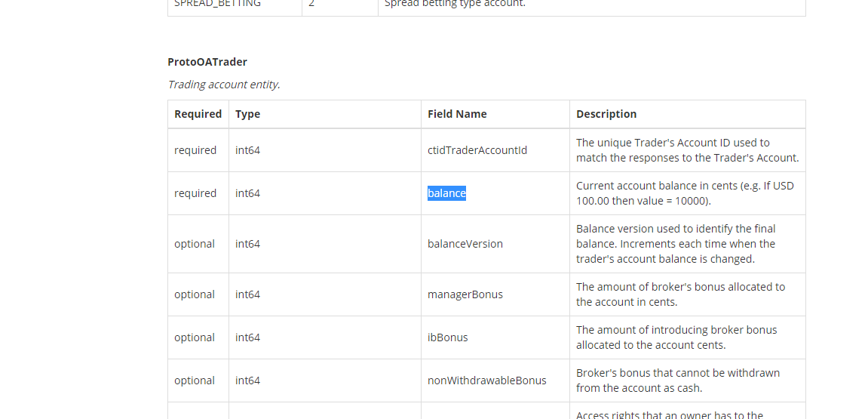Screen dimensions: 868x419
Task: Click the Field Name column header
Action: coord(457,114)
